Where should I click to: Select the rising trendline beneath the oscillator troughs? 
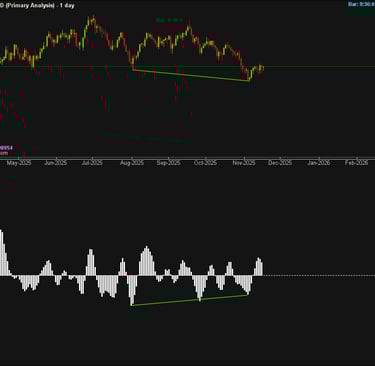click(x=189, y=300)
